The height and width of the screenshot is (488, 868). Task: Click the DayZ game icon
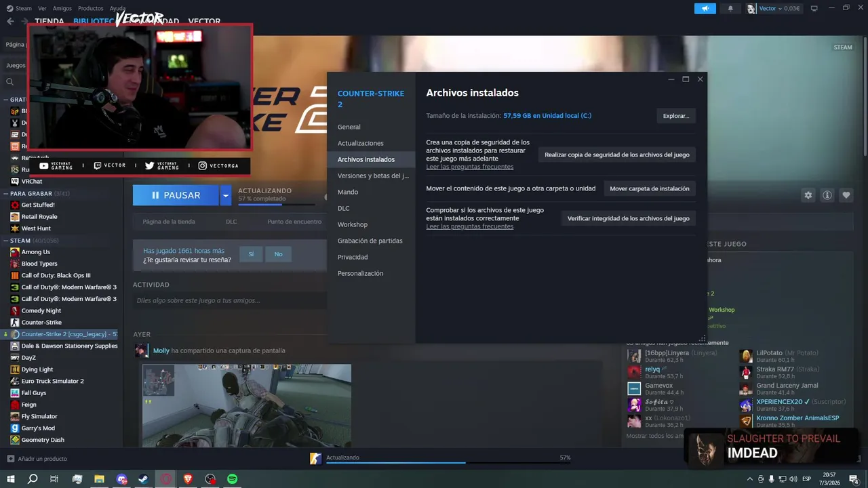coord(15,357)
